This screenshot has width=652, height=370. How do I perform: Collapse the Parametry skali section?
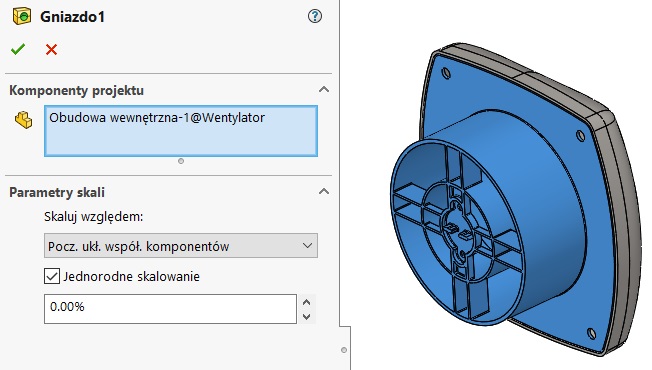[324, 191]
